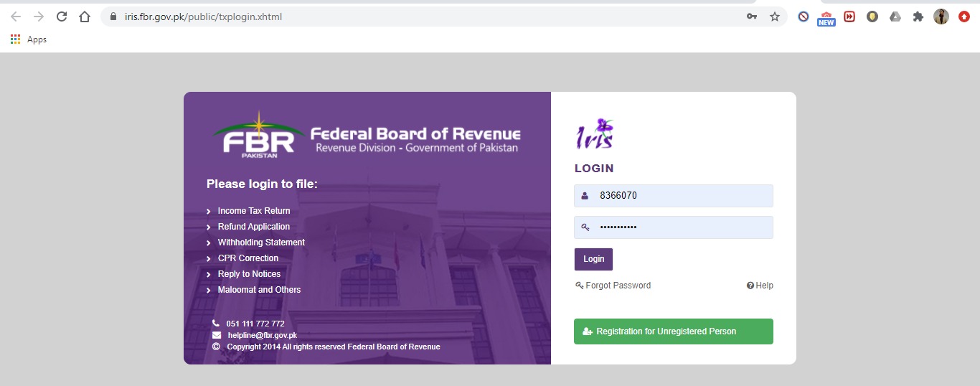Open the Chrome profile avatar
The height and width of the screenshot is (386, 980).
(x=941, y=17)
